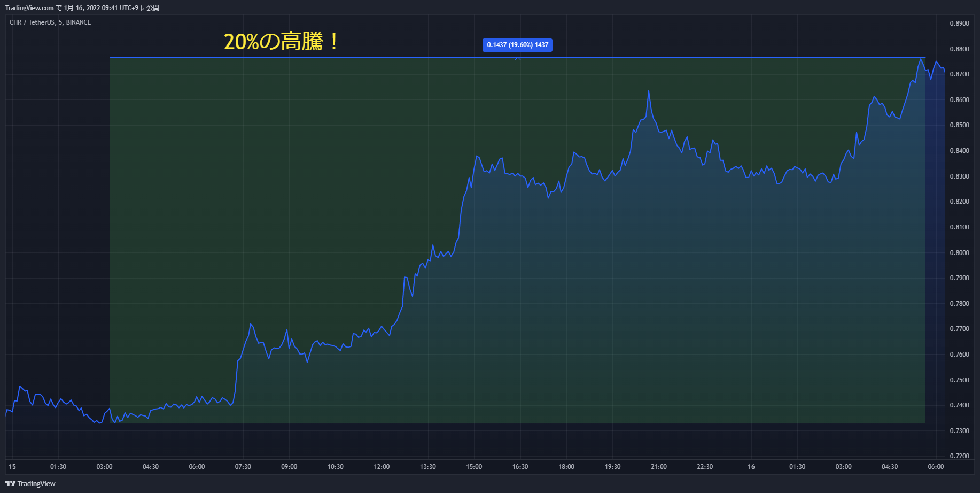Click the 0.8100 price axis label
980x493 pixels.
point(959,227)
